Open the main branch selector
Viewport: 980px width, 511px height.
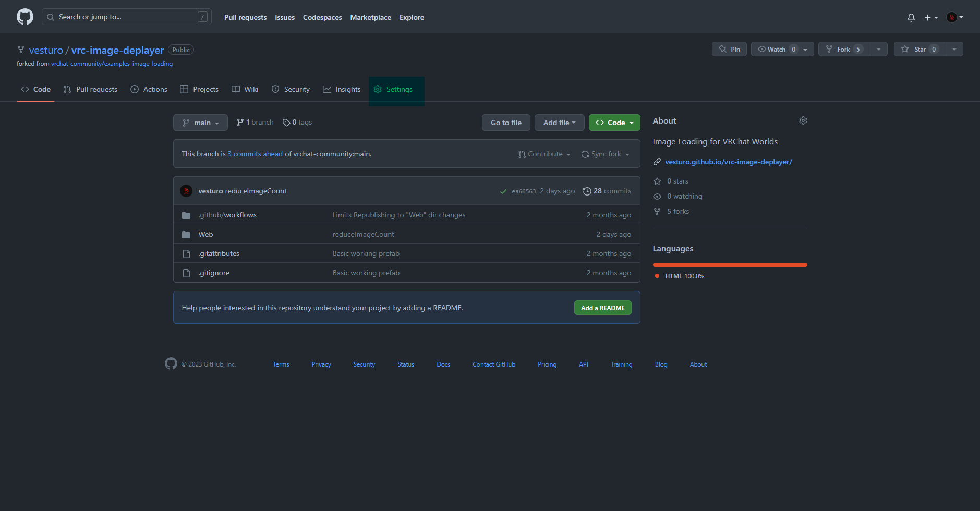200,123
